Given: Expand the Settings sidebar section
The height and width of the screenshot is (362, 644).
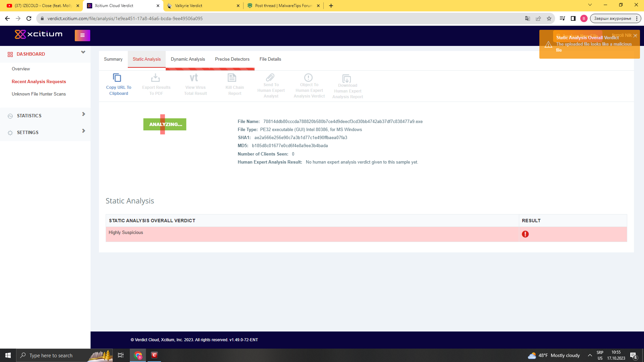Looking at the screenshot, I should [x=84, y=131].
